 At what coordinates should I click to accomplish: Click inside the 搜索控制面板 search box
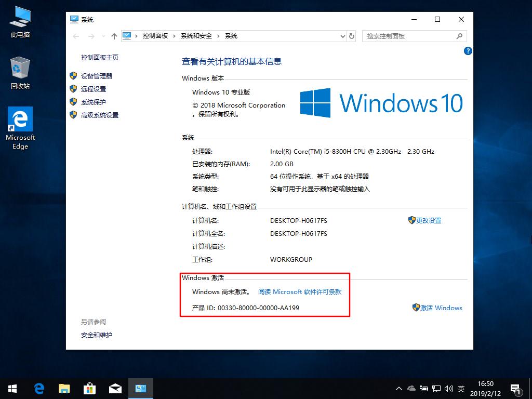click(410, 36)
